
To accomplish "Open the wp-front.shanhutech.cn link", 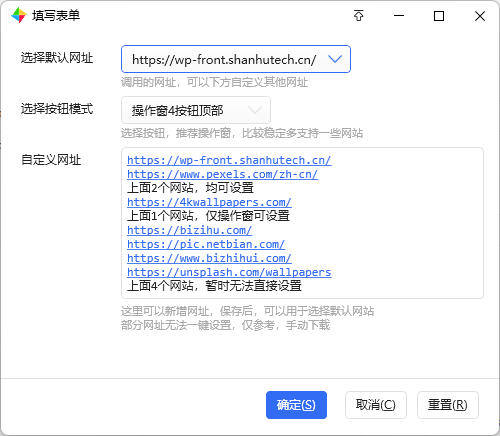I will [229, 160].
